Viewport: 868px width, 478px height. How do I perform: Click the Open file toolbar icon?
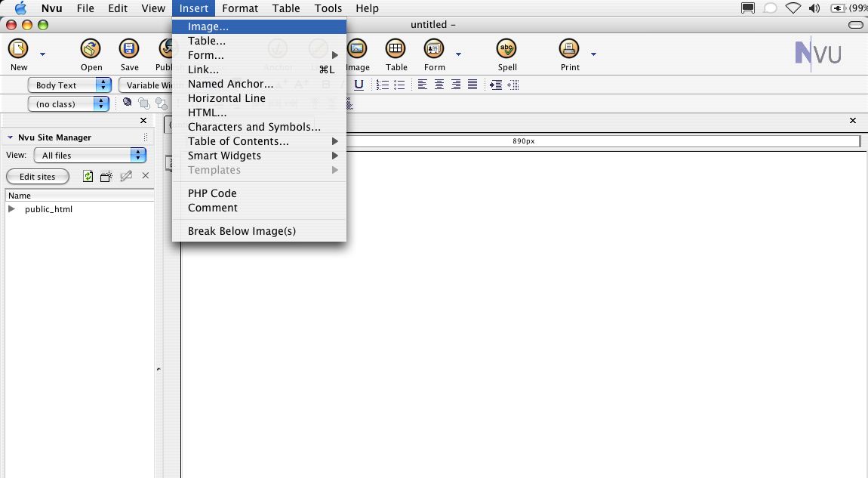91,50
